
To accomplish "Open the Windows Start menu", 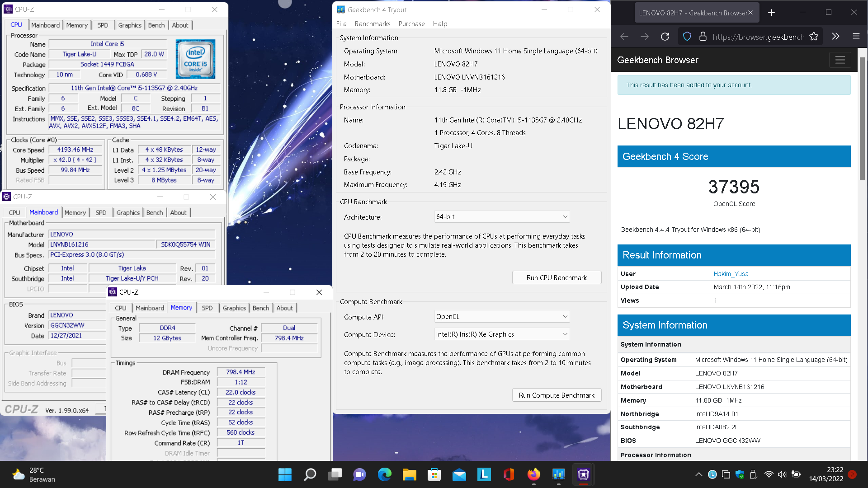I will click(285, 474).
